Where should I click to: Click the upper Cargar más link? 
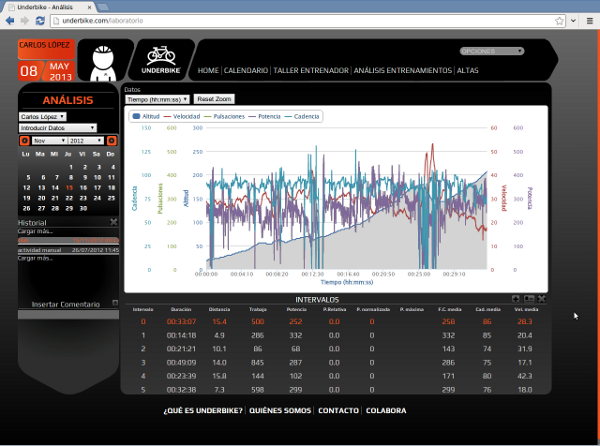(35, 231)
